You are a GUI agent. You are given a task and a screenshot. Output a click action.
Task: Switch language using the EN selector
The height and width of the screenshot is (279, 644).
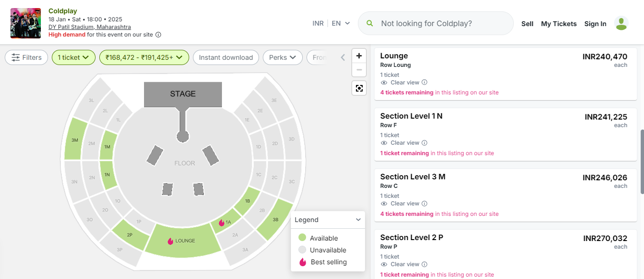340,22
